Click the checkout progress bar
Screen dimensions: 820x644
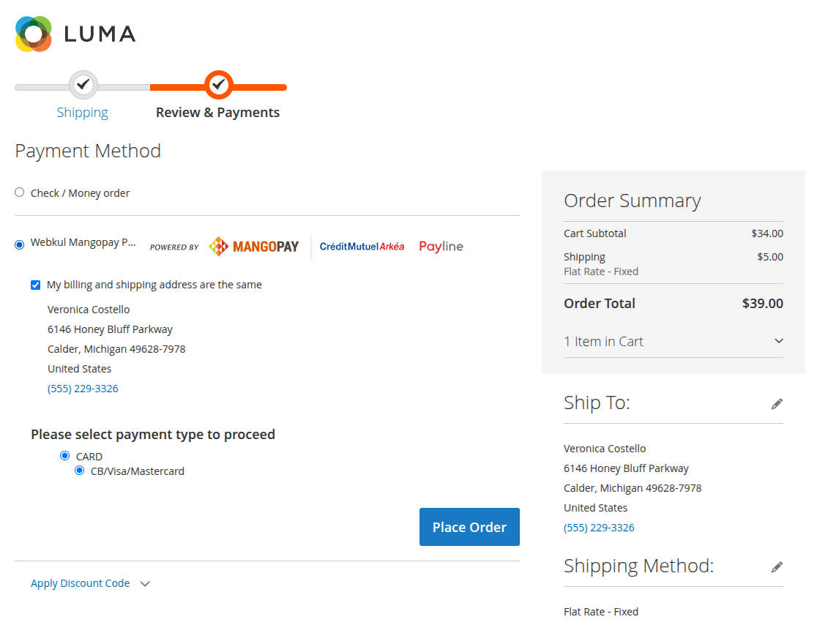(x=146, y=86)
